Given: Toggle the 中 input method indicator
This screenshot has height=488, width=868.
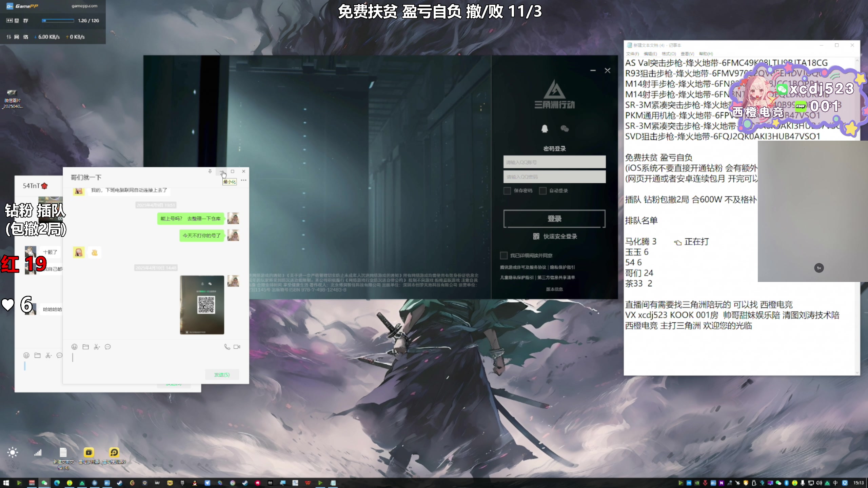Looking at the screenshot, I should point(835,483).
